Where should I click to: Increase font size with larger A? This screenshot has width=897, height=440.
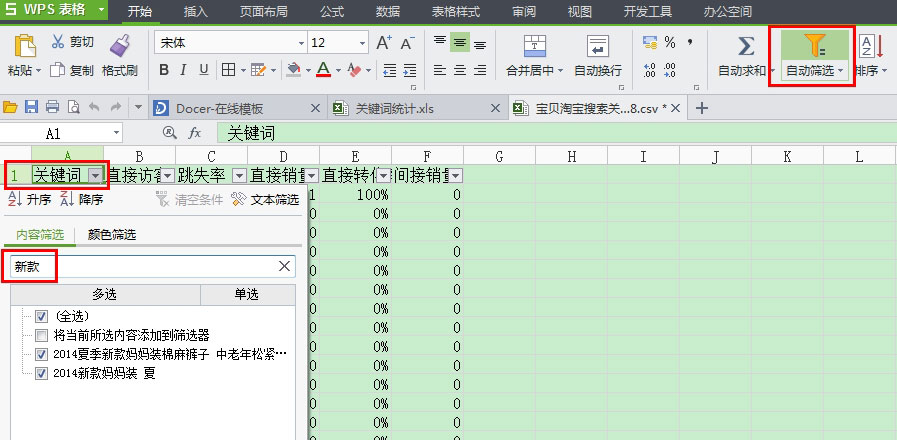coord(384,42)
